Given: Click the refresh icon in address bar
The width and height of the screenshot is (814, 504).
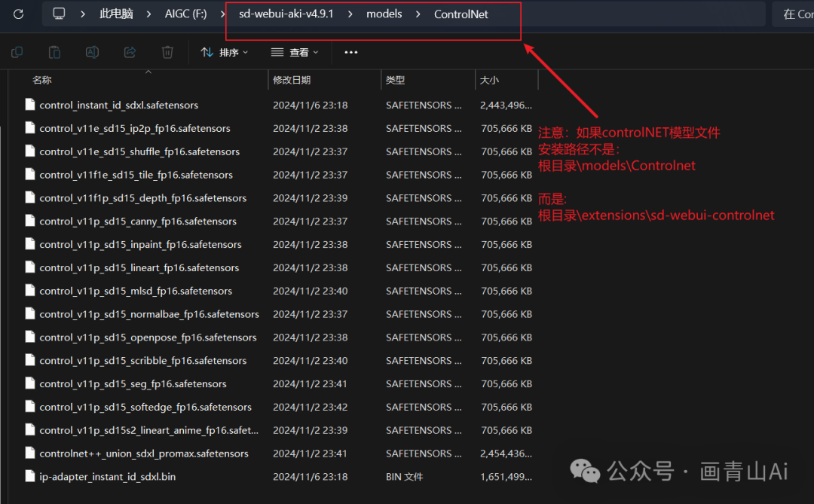Looking at the screenshot, I should click(19, 14).
